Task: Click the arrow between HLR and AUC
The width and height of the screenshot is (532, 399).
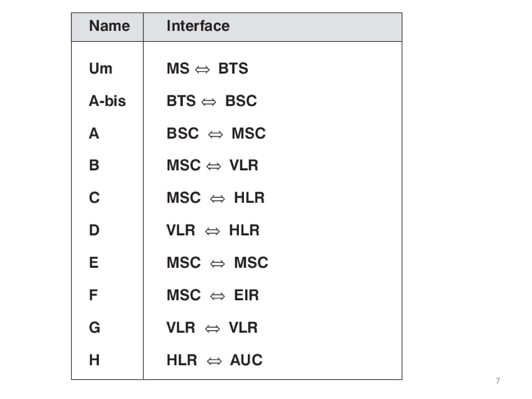Action: click(214, 361)
